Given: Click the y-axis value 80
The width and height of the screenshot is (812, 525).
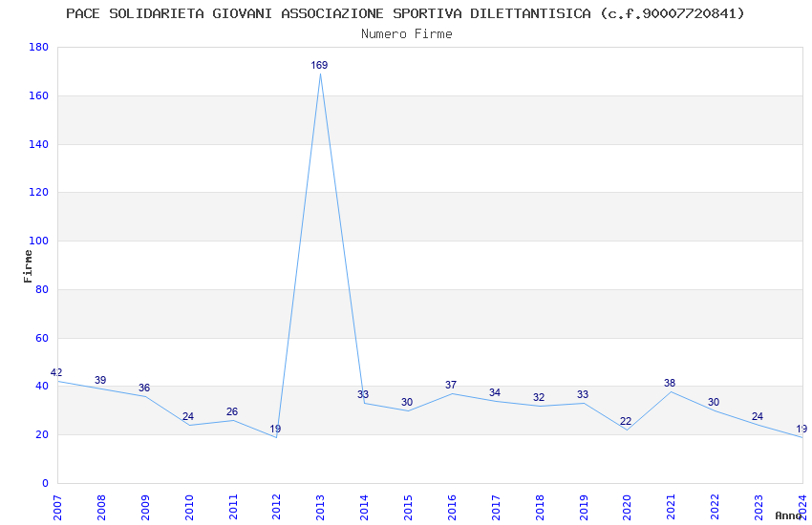Looking at the screenshot, I should click(42, 289).
